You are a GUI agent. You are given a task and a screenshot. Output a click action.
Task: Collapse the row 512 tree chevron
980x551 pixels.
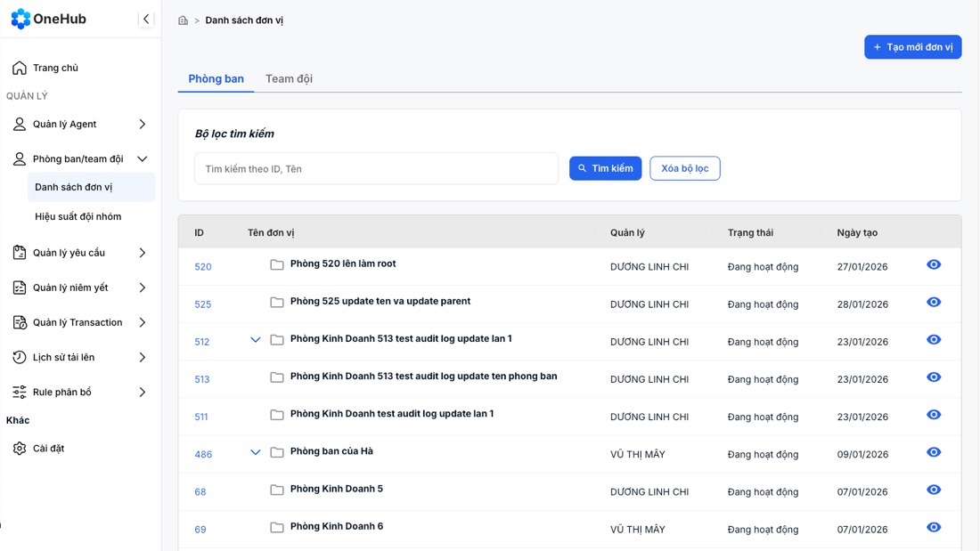[255, 340]
